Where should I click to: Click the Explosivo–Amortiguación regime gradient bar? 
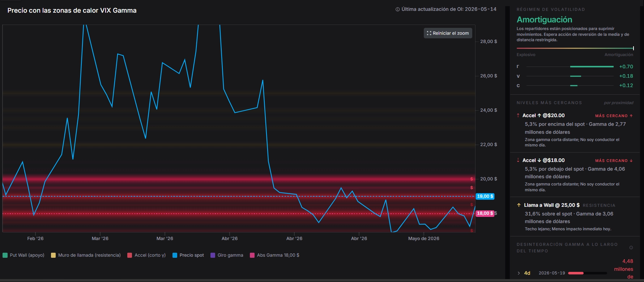point(575,48)
